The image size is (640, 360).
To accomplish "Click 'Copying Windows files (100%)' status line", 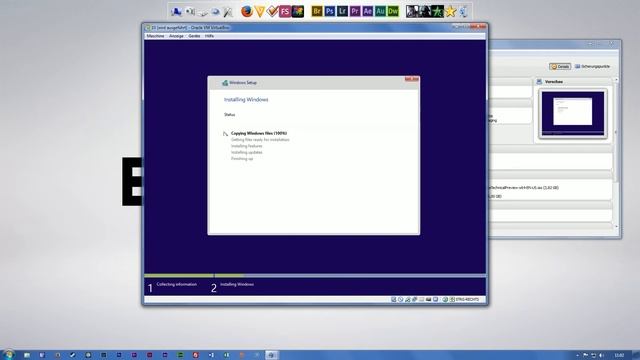I will (259, 133).
